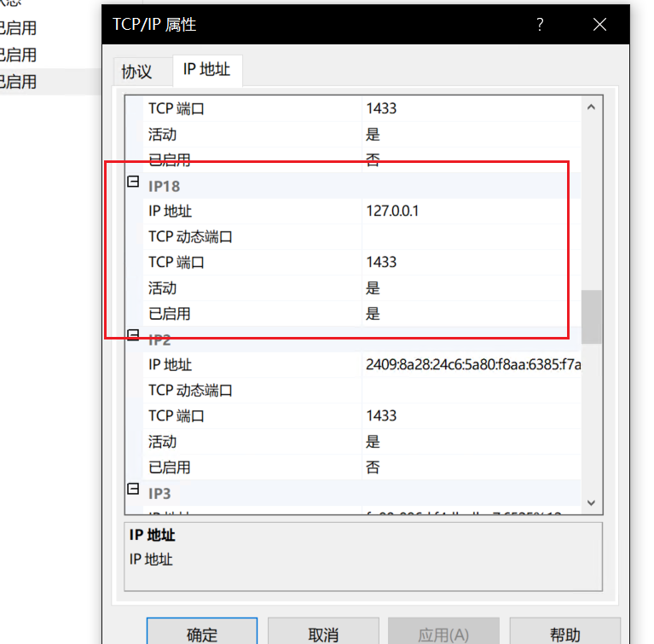Click the scroll down arrow of property list
This screenshot has width=654, height=644.
pos(591,502)
